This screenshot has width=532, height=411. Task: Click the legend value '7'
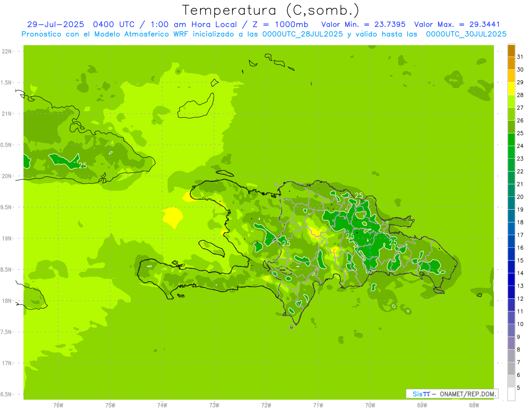pyautogui.click(x=519, y=362)
